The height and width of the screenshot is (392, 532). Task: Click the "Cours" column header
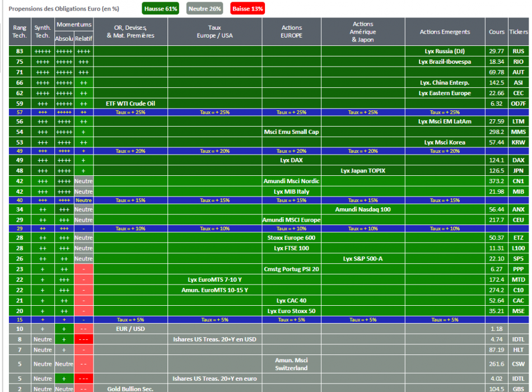tap(497, 31)
